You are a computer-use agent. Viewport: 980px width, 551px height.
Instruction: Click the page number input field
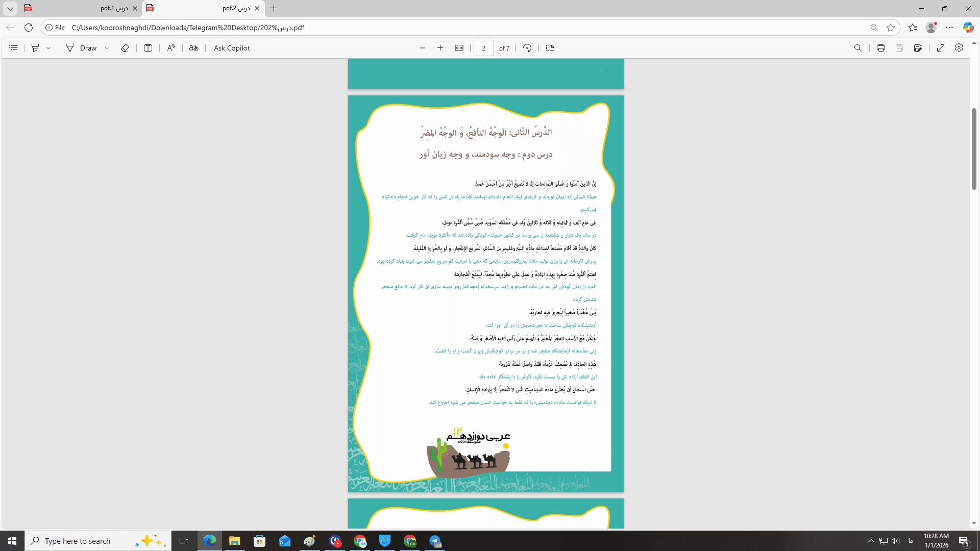[483, 48]
